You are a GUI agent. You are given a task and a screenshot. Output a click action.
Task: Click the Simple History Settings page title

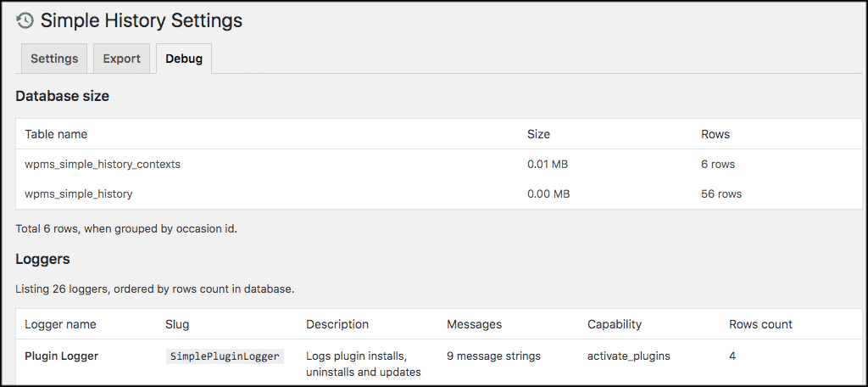(142, 21)
